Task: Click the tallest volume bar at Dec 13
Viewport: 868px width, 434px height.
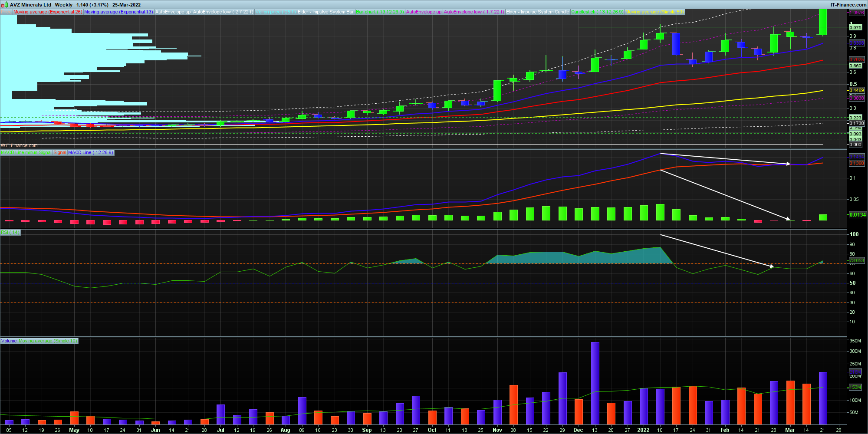Action: 595,383
